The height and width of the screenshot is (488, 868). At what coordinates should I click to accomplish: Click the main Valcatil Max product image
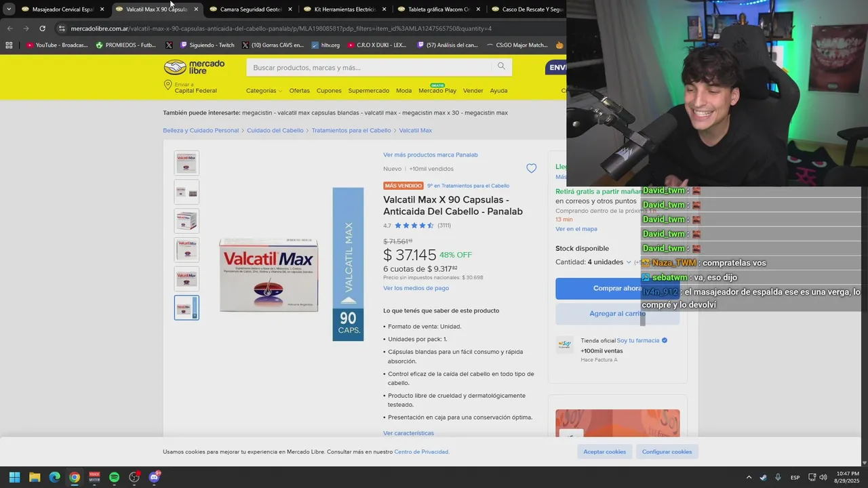point(292,264)
